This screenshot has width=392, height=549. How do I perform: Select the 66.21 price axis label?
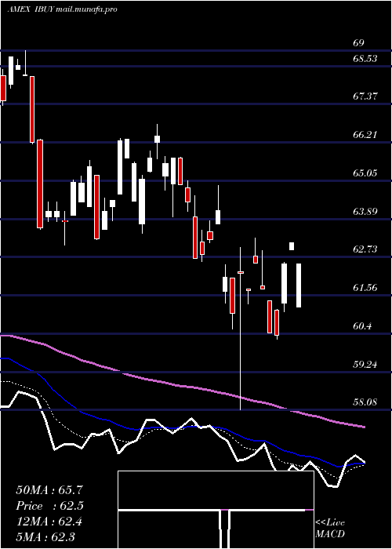click(x=365, y=134)
